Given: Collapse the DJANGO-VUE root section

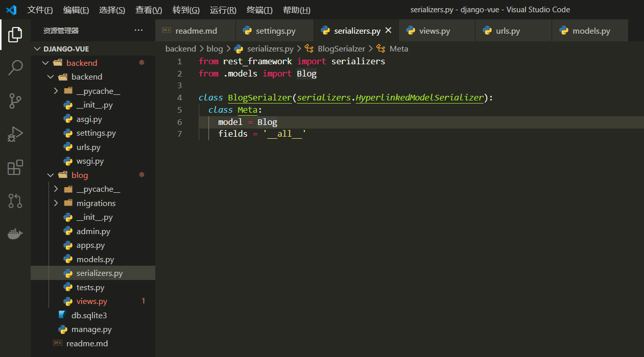Looking at the screenshot, I should click(37, 49).
